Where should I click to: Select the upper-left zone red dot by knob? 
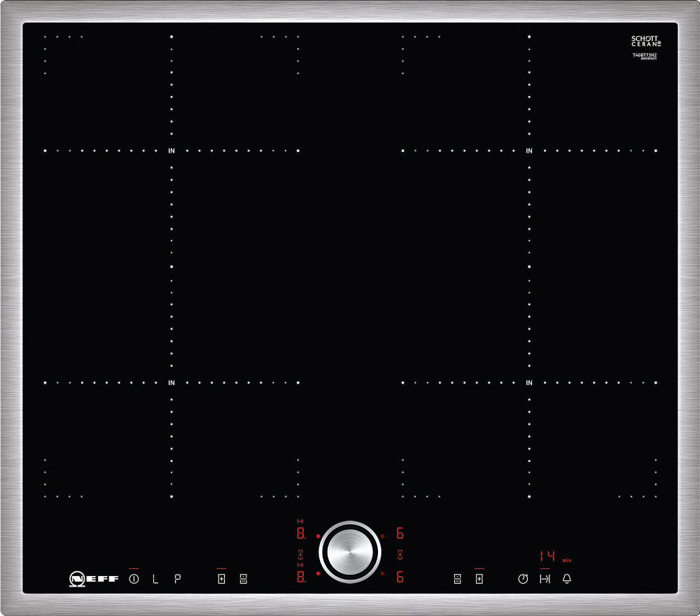point(318,536)
